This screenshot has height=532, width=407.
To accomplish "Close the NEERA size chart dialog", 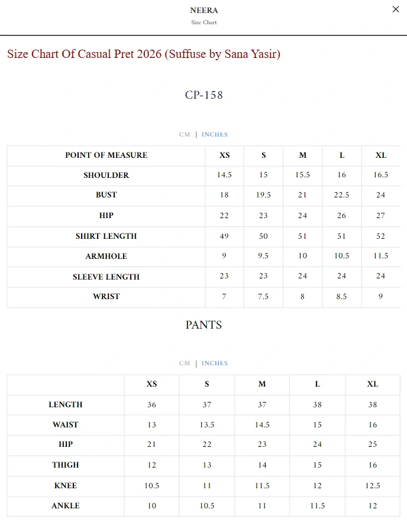I will click(x=396, y=9).
